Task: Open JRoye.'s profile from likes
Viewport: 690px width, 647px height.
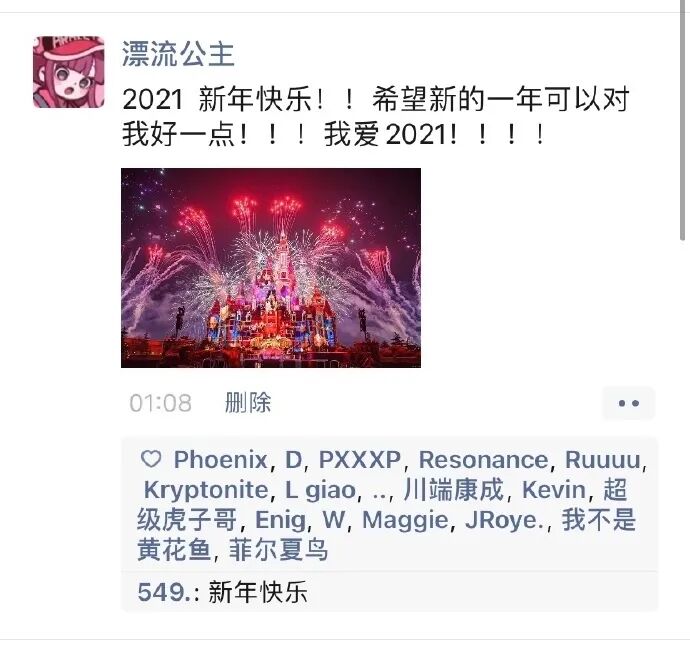Action: [x=504, y=520]
